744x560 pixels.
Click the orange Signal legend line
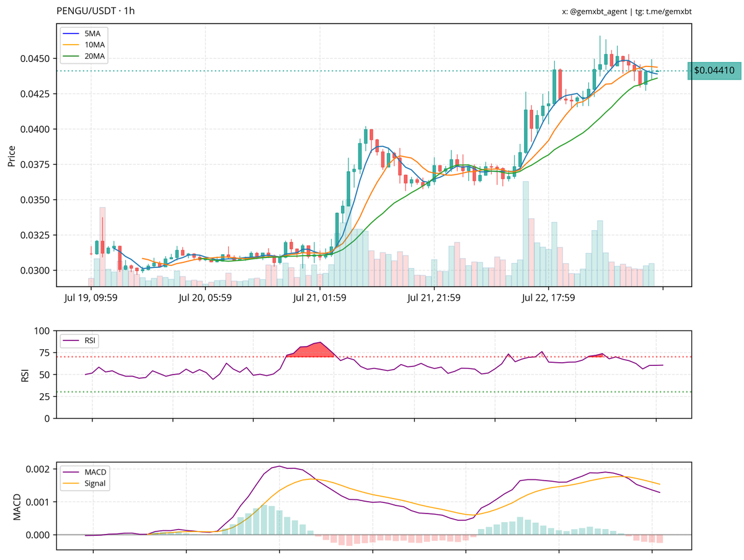(70, 483)
